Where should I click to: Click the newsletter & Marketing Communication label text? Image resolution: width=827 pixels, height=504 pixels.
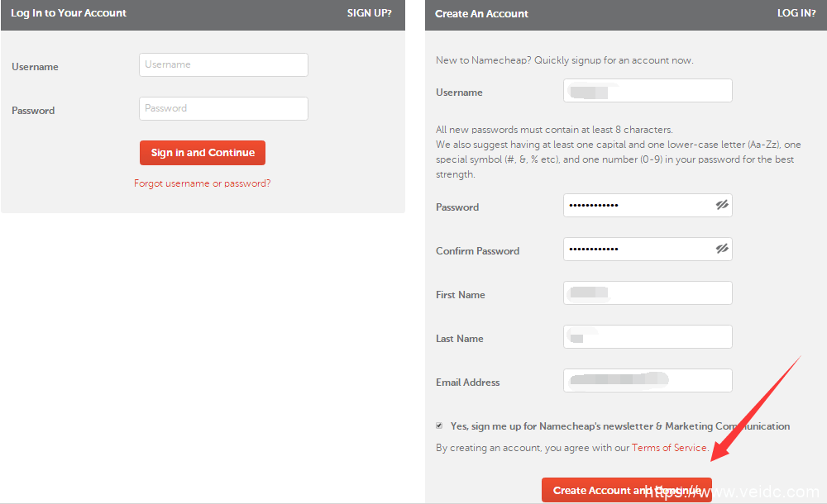point(620,426)
